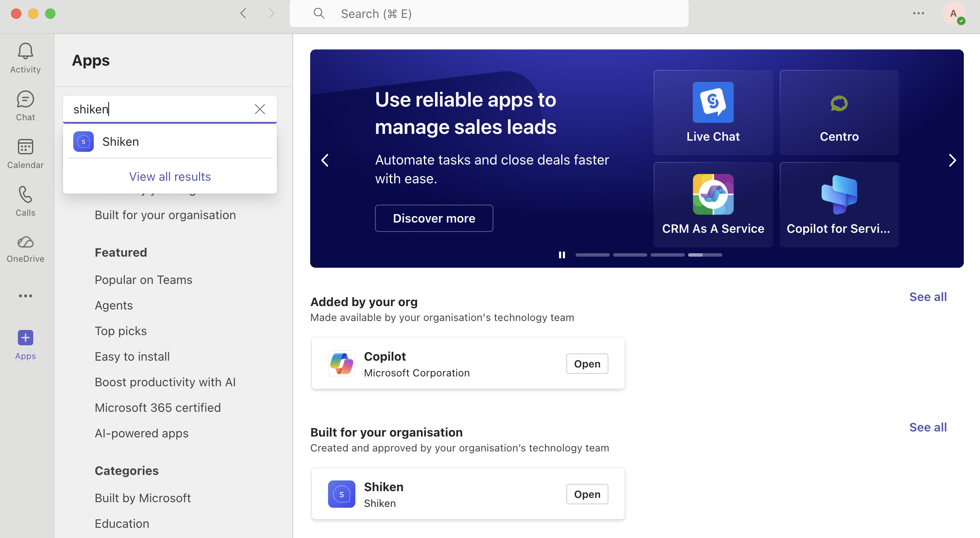This screenshot has height=538, width=980.
Task: Go to next banner slide
Action: tap(952, 160)
